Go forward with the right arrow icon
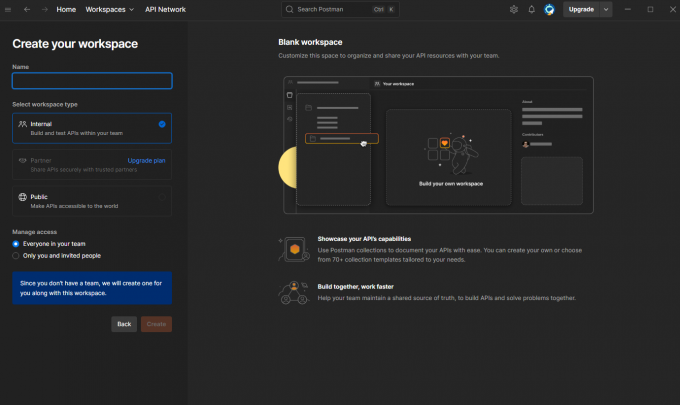This screenshot has width=680, height=405. pyautogui.click(x=45, y=10)
